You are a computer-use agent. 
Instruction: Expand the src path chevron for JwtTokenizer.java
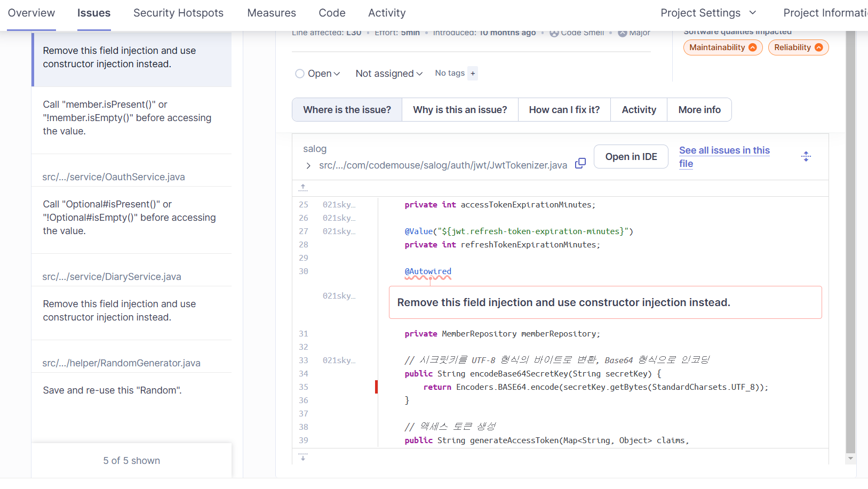(308, 166)
